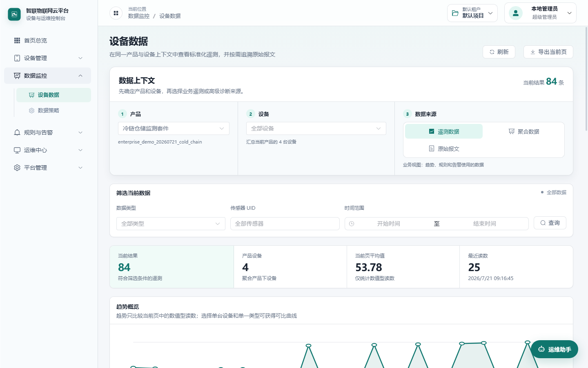Viewport: 588px width, 368px height.
Task: Click the 当前页平均值 53.78 card
Action: click(x=403, y=267)
